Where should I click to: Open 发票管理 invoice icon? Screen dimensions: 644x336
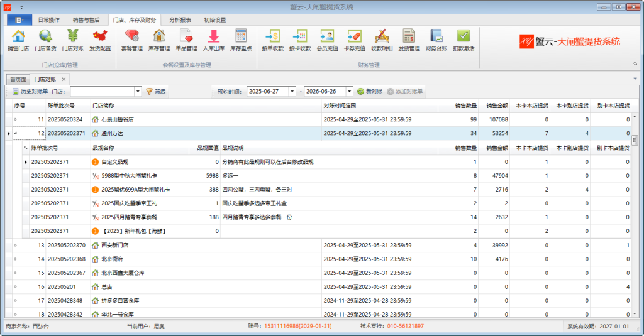tap(409, 40)
